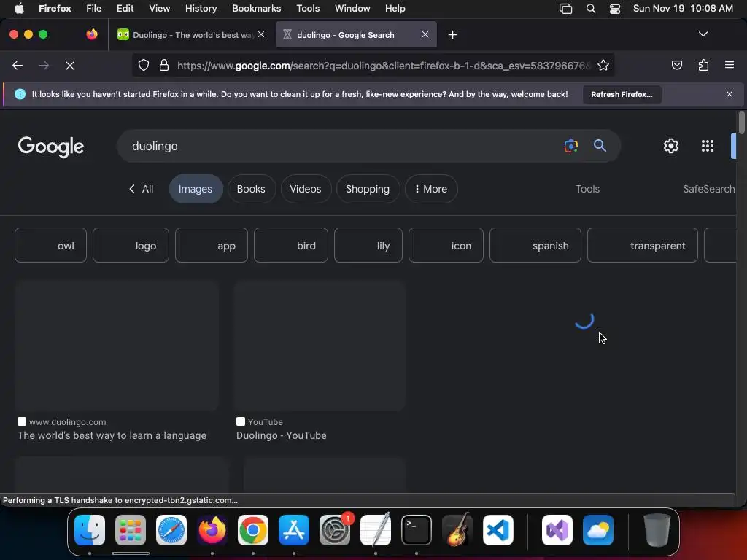
Task: Open the History menu
Action: (201, 9)
